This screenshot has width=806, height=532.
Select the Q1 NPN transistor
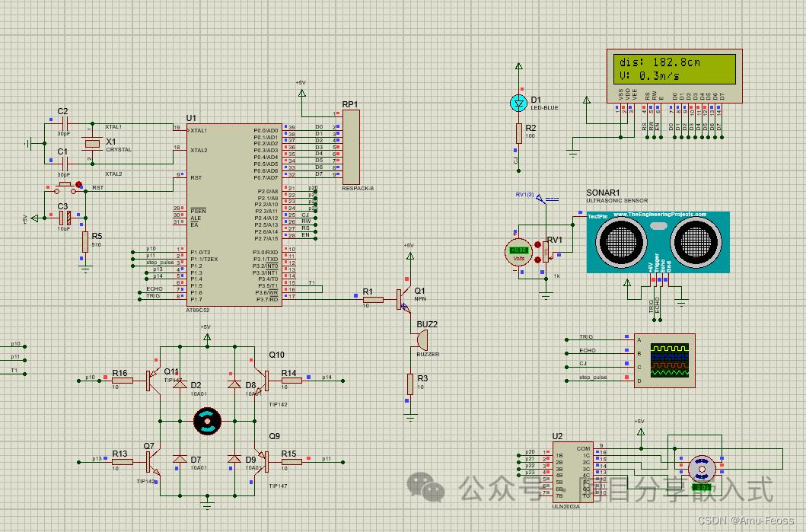click(x=403, y=300)
